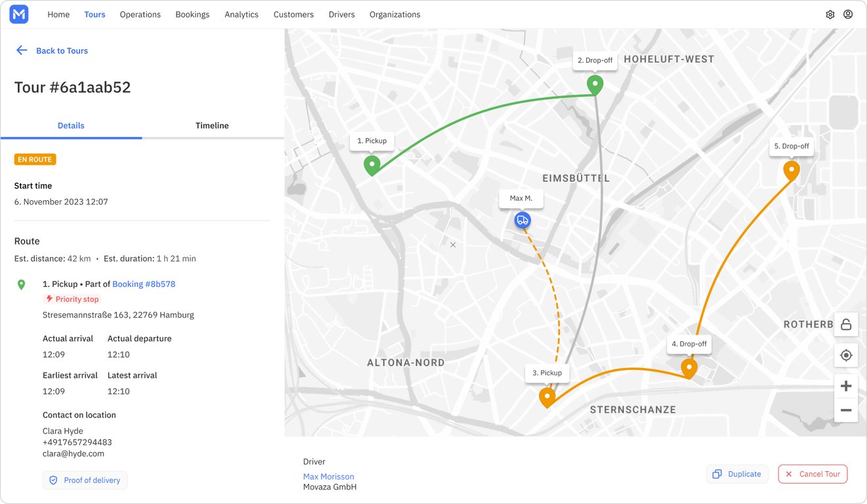Open Drivers page

point(341,14)
